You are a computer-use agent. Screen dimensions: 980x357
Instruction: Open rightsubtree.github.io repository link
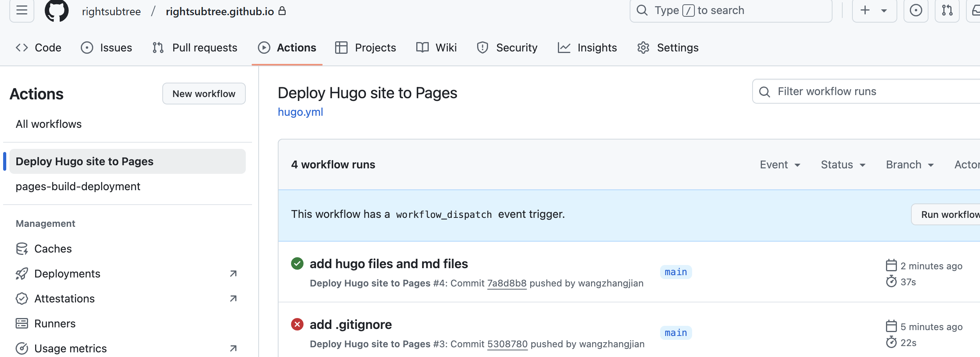pyautogui.click(x=220, y=12)
